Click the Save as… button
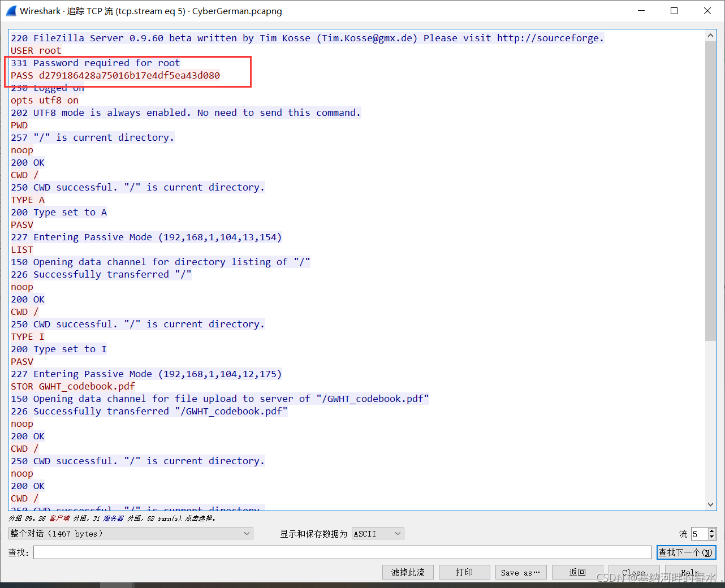Image resolution: width=725 pixels, height=588 pixels. [521, 572]
